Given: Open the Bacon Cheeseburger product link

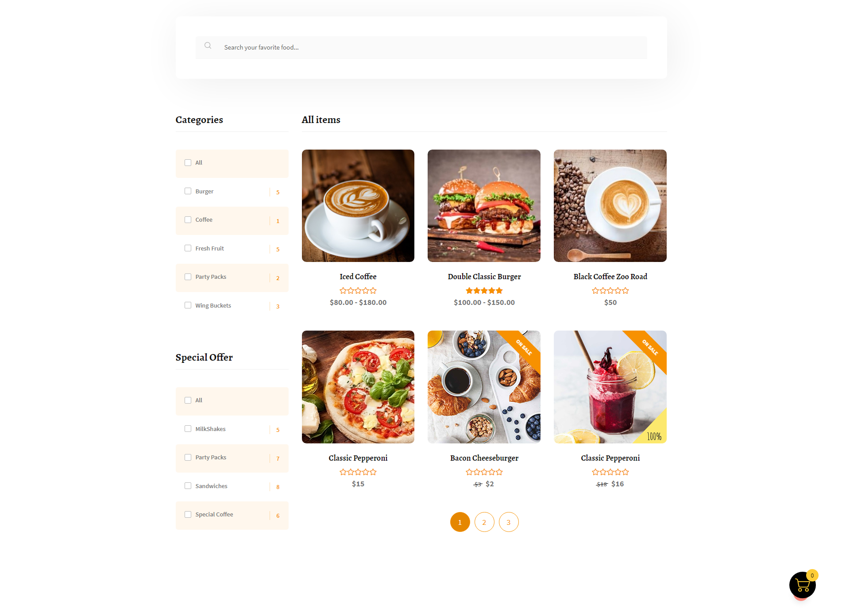Looking at the screenshot, I should (484, 458).
